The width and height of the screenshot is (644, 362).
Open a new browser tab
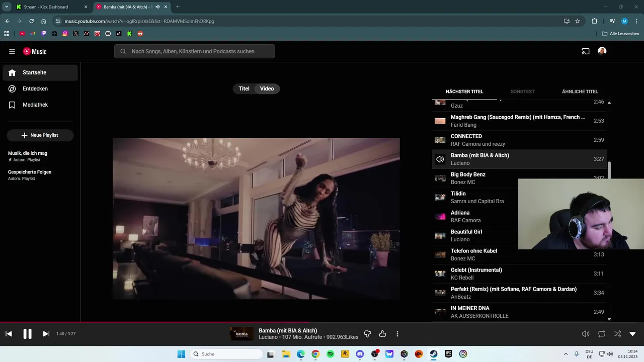pyautogui.click(x=178, y=7)
